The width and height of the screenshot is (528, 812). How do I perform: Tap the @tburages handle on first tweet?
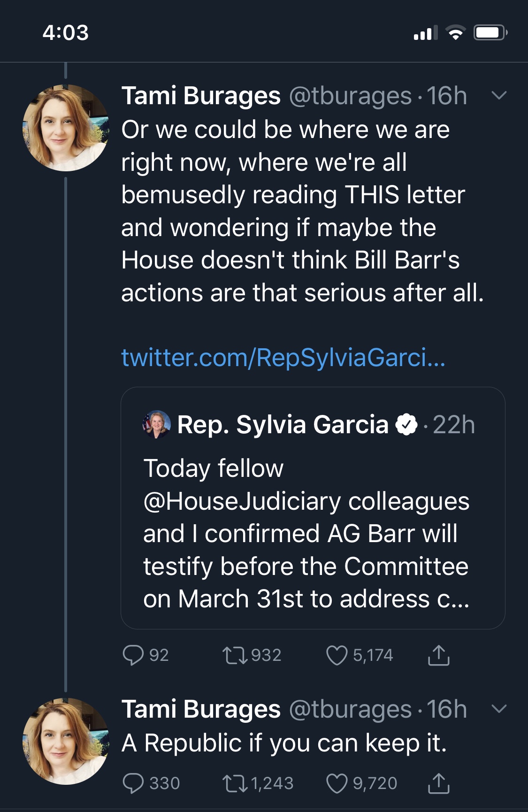tap(350, 96)
